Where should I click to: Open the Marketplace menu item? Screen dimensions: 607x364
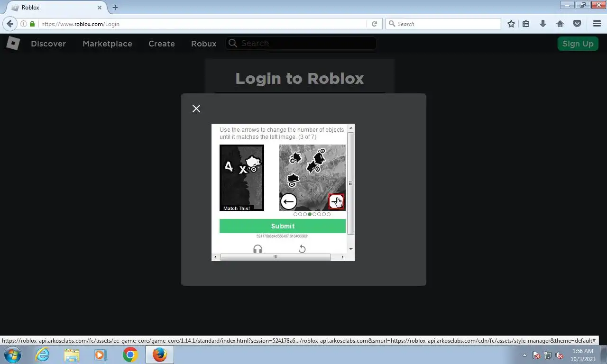[107, 44]
